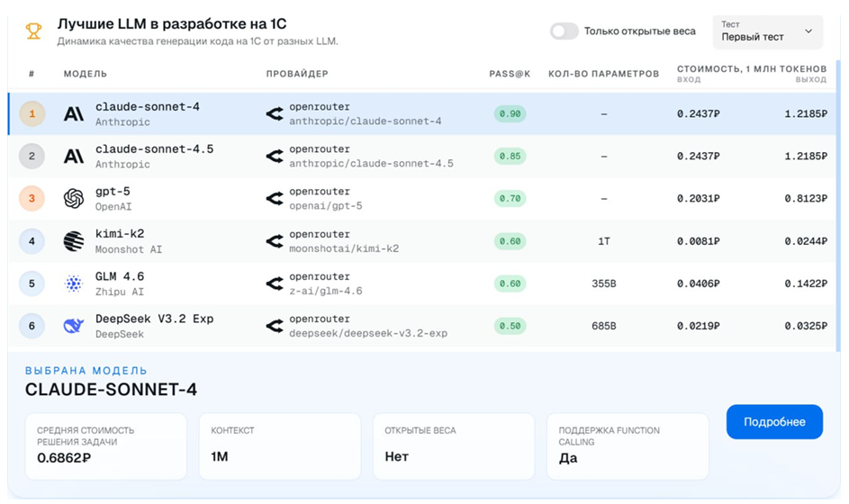
Task: Click the openrouter icon in the DeepSeek row
Action: (275, 326)
